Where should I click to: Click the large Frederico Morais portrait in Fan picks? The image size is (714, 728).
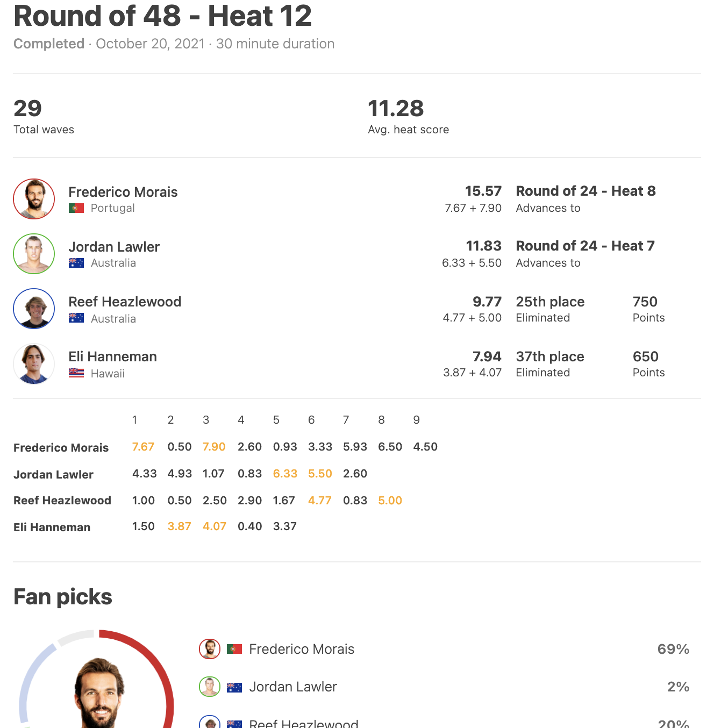[99, 695]
